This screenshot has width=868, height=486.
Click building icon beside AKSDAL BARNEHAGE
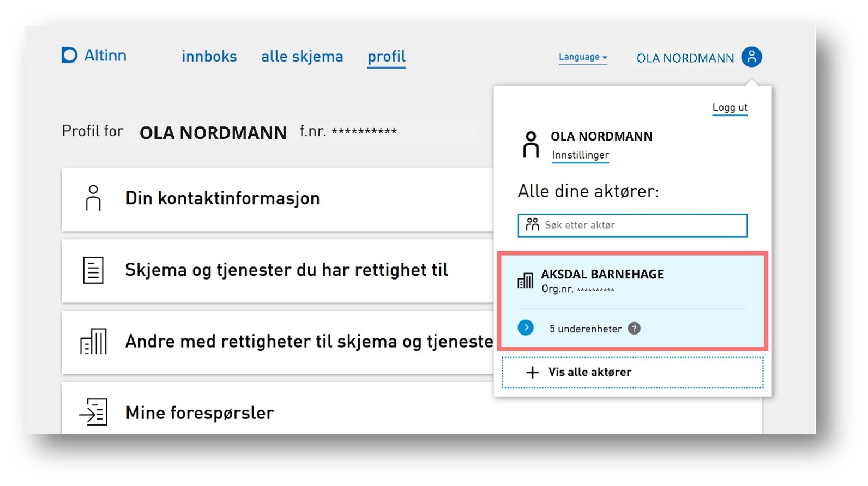[x=525, y=281]
